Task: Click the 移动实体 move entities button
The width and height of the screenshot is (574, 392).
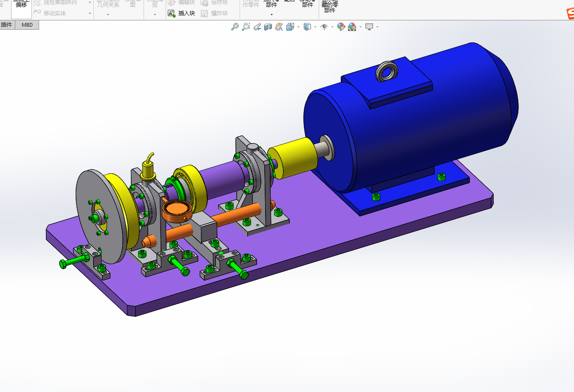Action: tap(50, 13)
